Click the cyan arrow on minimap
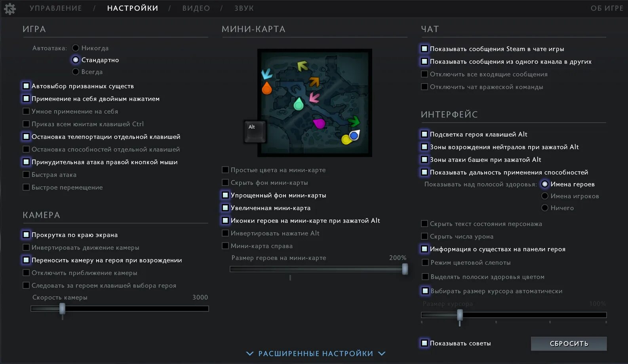Screen dimensions: 628x364 tap(266, 73)
